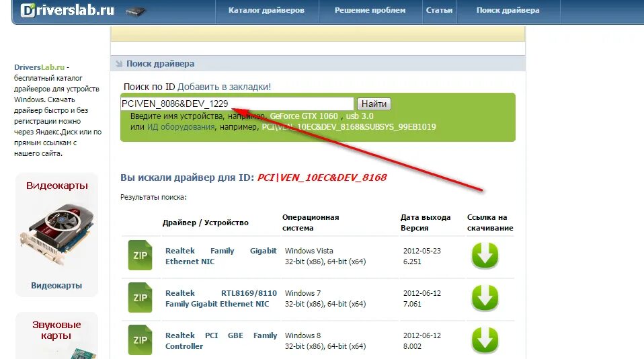
Task: Click ZIP icon for Realtek Family Gigabit Ethernet NIC
Action: [140, 255]
